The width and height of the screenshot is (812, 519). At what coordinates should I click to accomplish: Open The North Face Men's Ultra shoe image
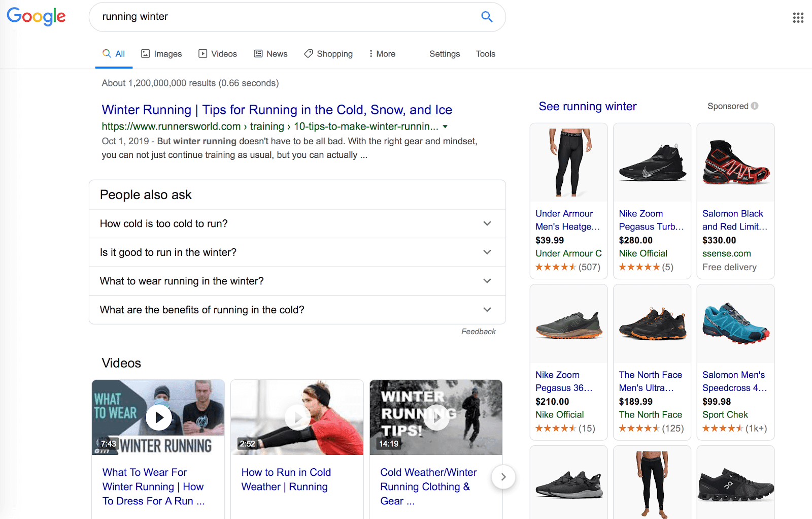652,323
